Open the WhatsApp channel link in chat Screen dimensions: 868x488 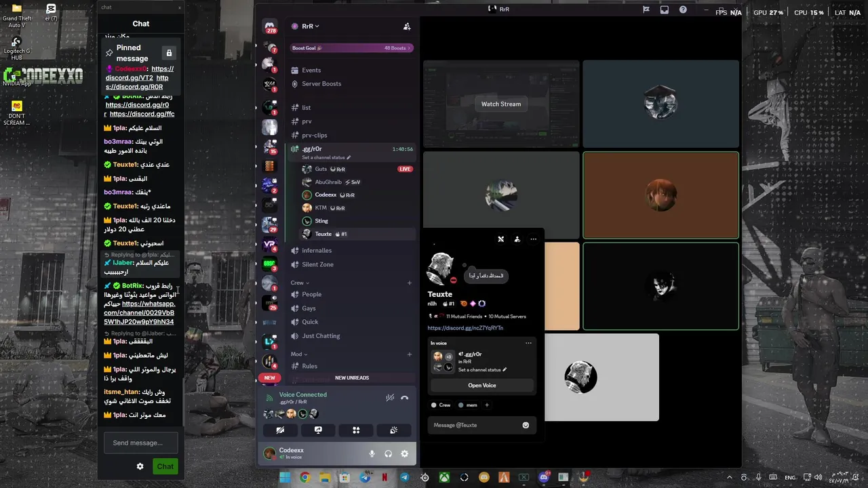pyautogui.click(x=139, y=312)
